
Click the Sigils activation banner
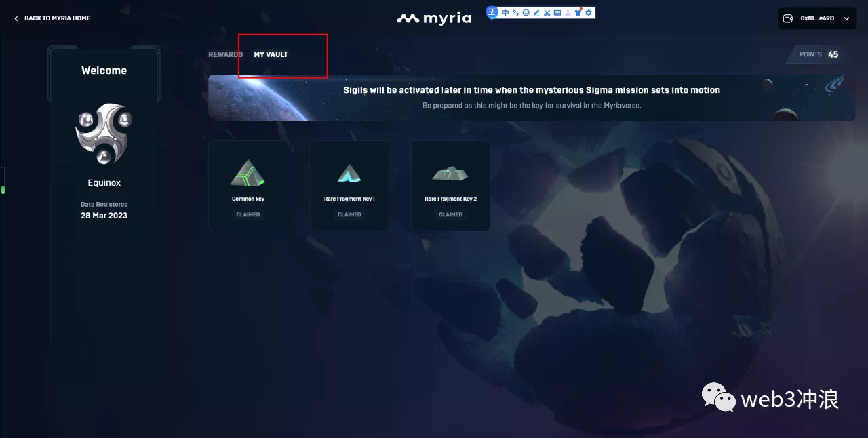pos(532,98)
